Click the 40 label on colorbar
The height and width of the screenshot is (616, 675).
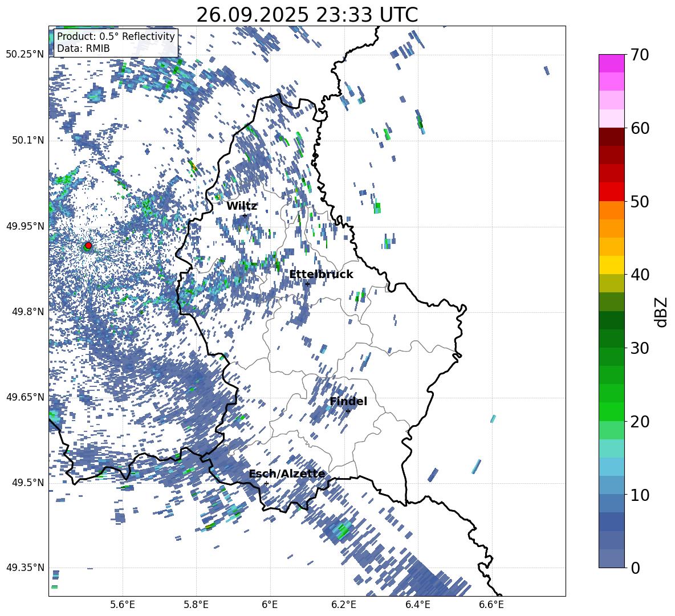click(x=639, y=275)
